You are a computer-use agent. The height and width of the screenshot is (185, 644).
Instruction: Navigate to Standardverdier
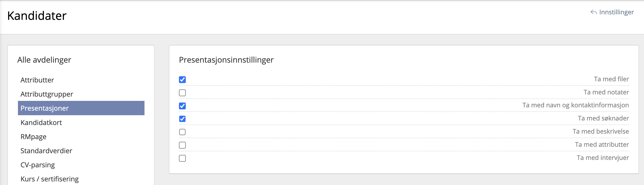click(46, 151)
